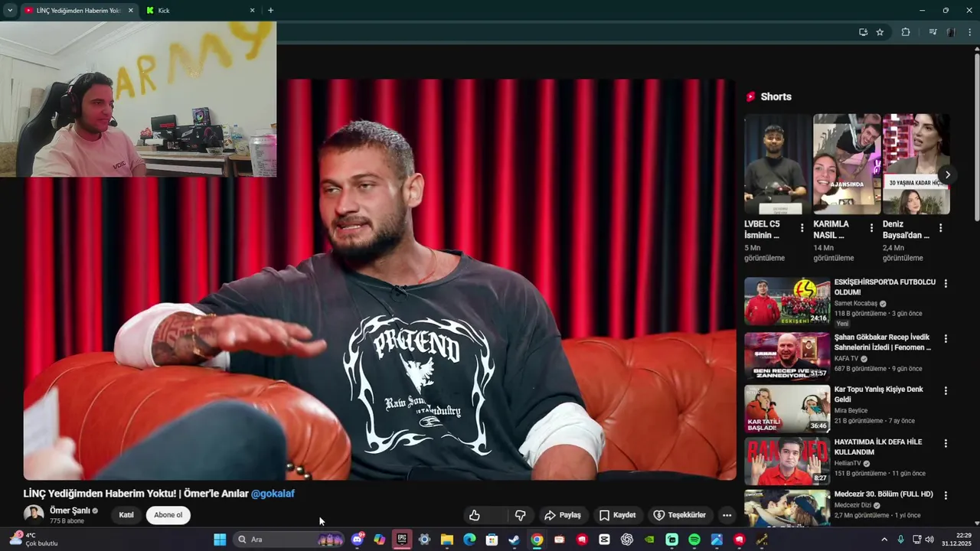Open options for Kar Topu video
This screenshot has height=551, width=980.
point(946,390)
